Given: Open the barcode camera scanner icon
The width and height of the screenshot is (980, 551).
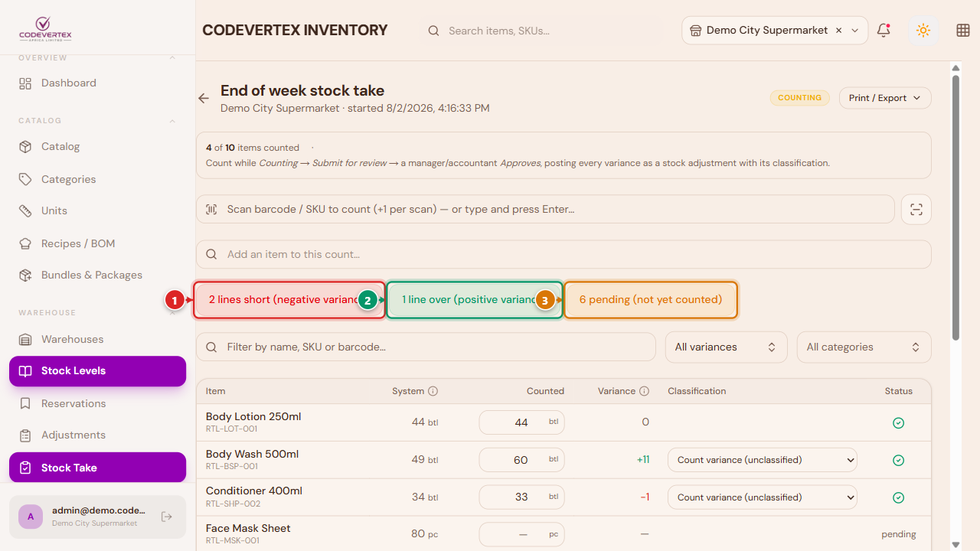Looking at the screenshot, I should 916,210.
